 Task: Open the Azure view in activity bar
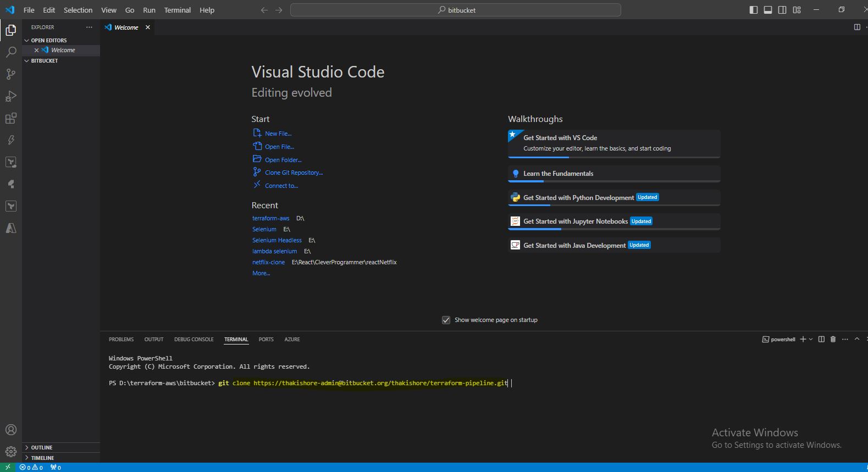10,228
